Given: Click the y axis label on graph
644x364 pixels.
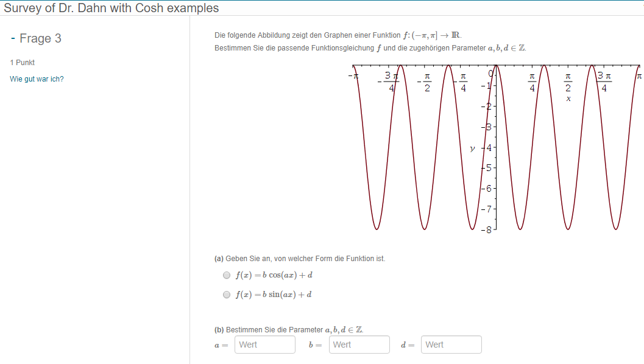Looking at the screenshot, I should click(x=472, y=147).
